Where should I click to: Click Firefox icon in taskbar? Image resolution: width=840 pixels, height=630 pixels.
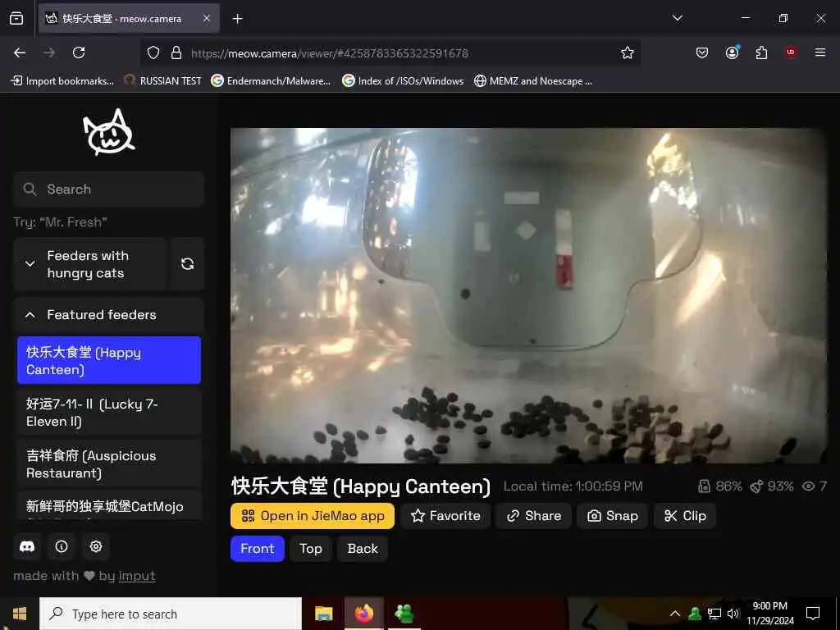(363, 614)
